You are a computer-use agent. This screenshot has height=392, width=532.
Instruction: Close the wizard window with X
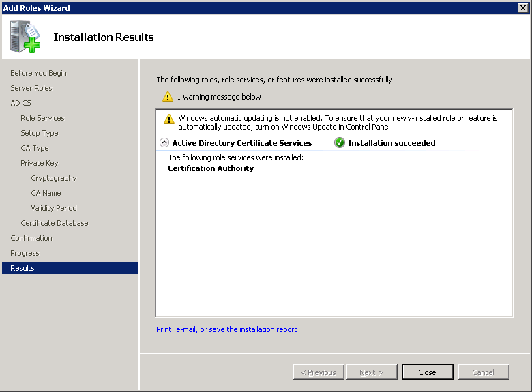[x=523, y=7]
